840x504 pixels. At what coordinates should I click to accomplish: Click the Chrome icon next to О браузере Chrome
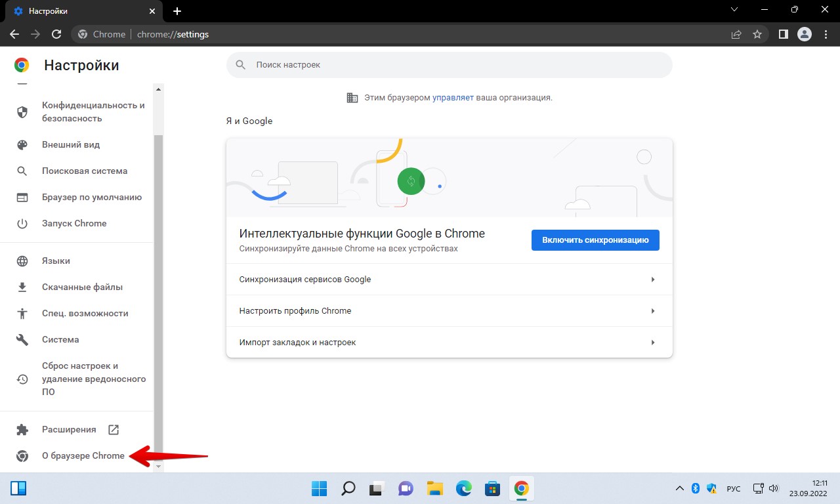coord(22,456)
